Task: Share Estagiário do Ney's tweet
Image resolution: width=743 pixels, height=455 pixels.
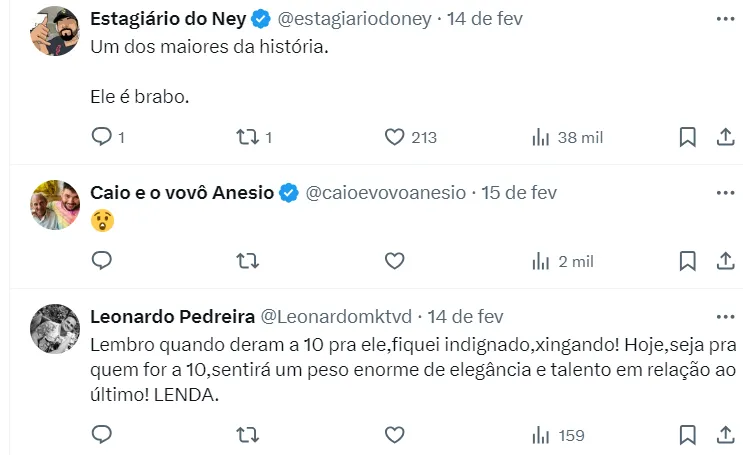Action: tap(726, 137)
